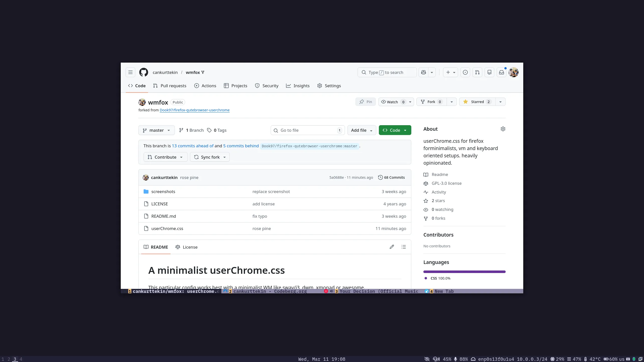Open the README outline icon
The width and height of the screenshot is (644, 362).
(404, 247)
